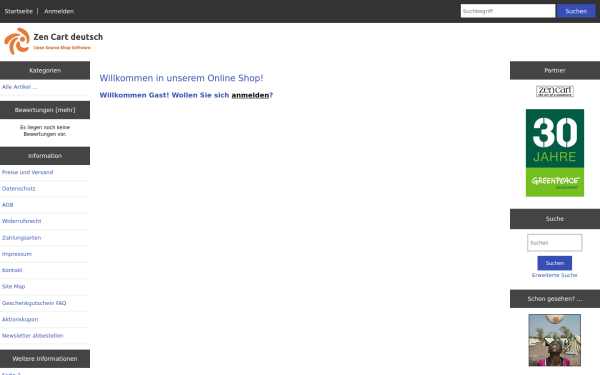600x375 pixels.
Task: Click 'Willkommen in unserem Online Shop!' heading
Action: [181, 78]
